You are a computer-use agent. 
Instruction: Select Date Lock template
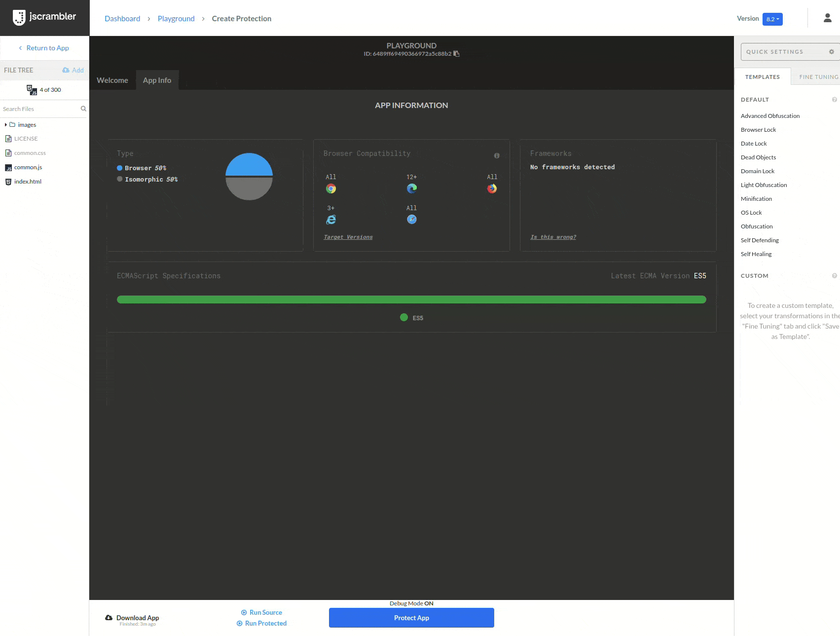pos(754,144)
